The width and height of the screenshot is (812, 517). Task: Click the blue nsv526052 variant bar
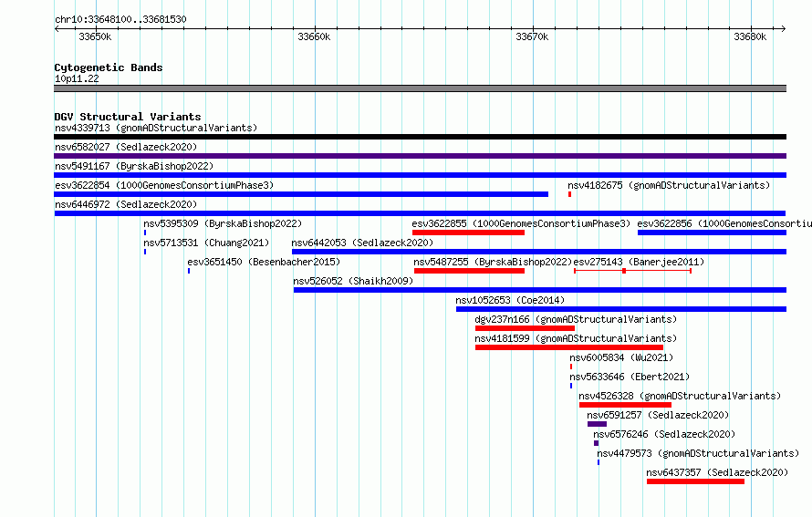(x=540, y=290)
